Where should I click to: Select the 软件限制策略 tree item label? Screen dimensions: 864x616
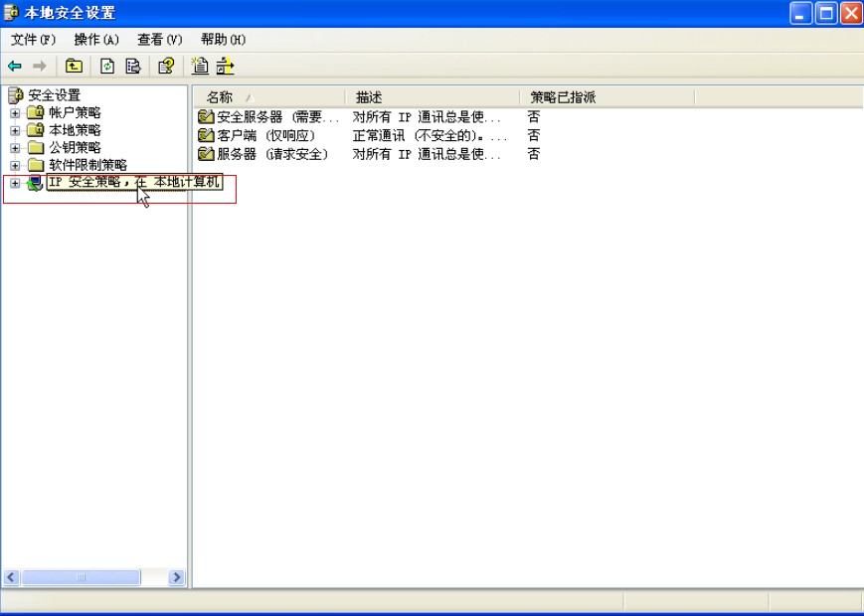click(88, 165)
